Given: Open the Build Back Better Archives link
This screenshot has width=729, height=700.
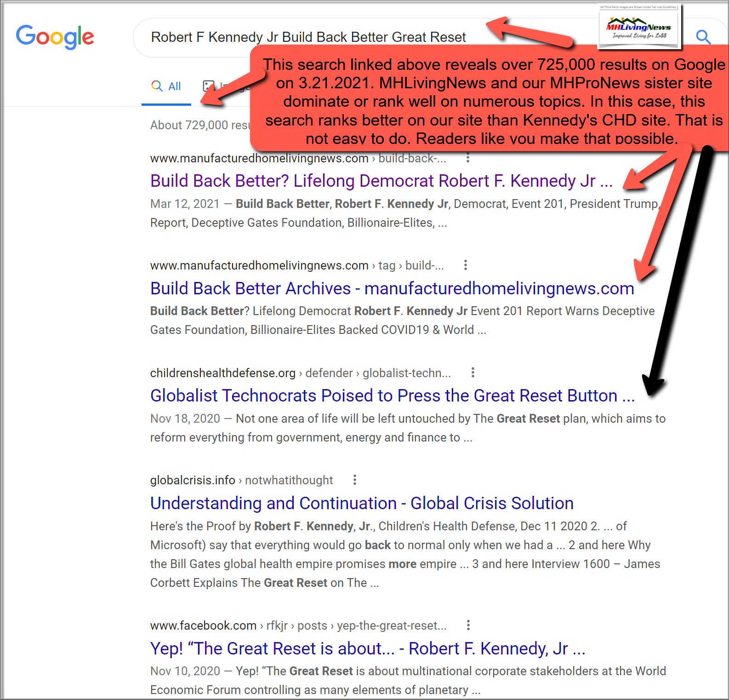Looking at the screenshot, I should pyautogui.click(x=392, y=289).
